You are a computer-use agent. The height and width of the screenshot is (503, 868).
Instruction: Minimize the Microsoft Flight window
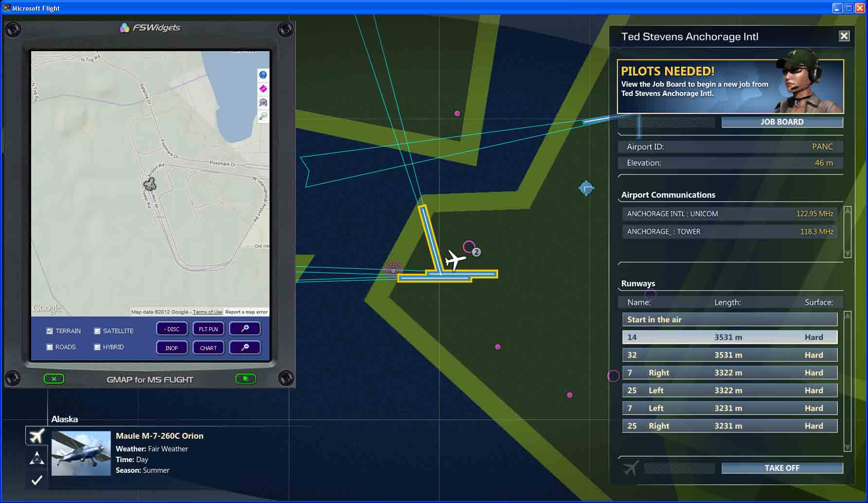(837, 8)
